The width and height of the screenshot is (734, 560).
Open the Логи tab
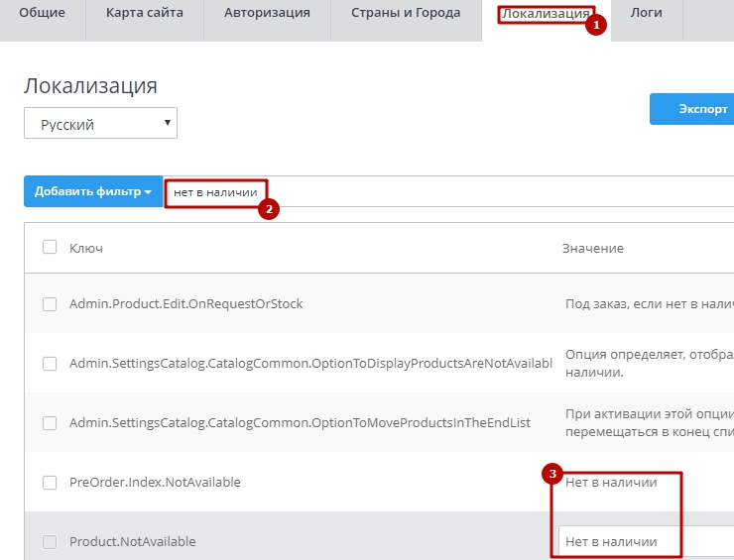pyautogui.click(x=646, y=14)
